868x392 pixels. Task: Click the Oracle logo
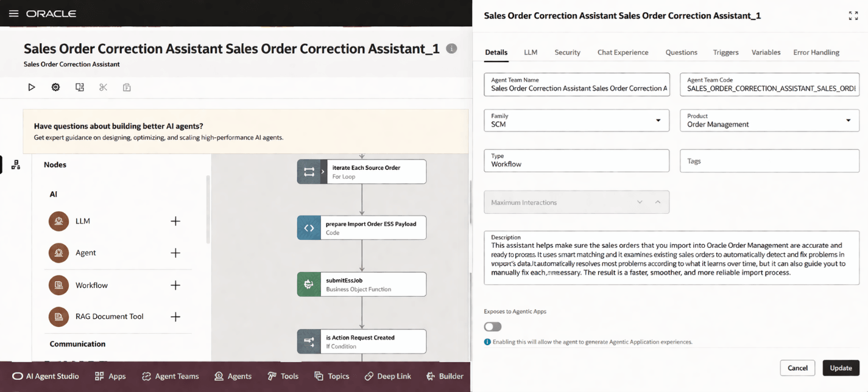click(x=51, y=13)
